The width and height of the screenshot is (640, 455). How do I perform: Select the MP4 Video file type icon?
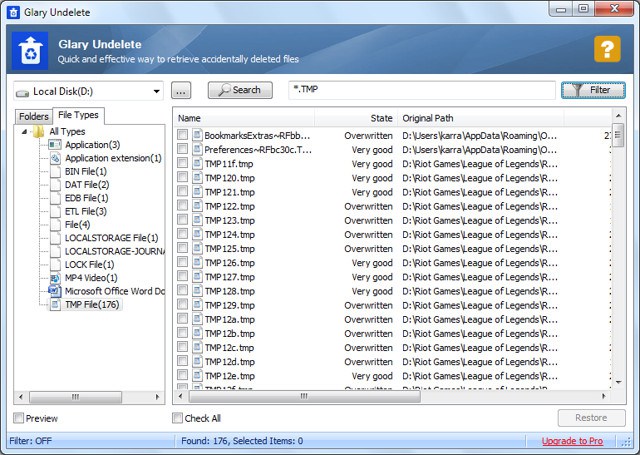coord(55,278)
